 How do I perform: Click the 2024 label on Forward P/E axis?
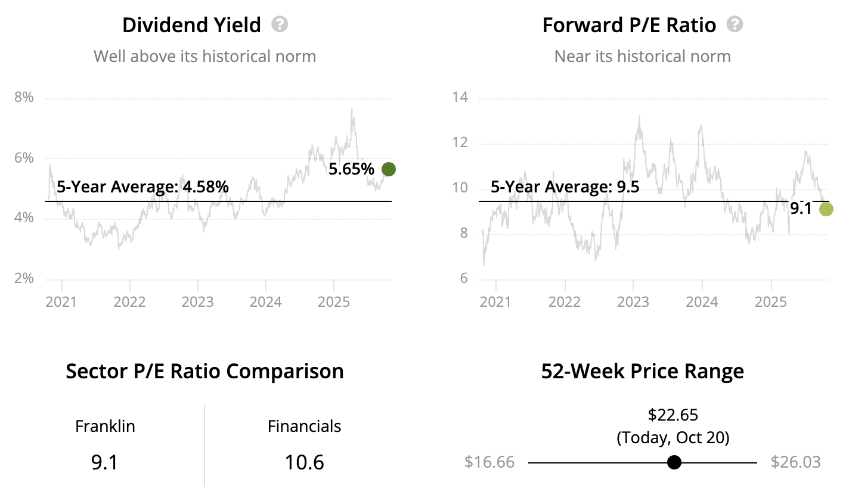pos(702,302)
